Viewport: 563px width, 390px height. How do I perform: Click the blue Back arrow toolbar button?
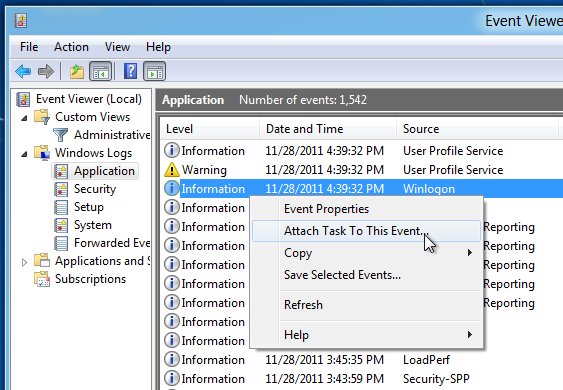tap(23, 71)
